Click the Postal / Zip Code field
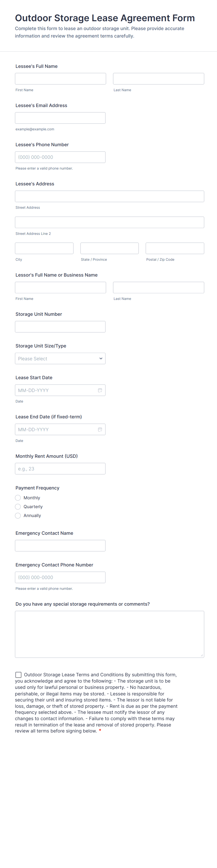 (x=175, y=248)
